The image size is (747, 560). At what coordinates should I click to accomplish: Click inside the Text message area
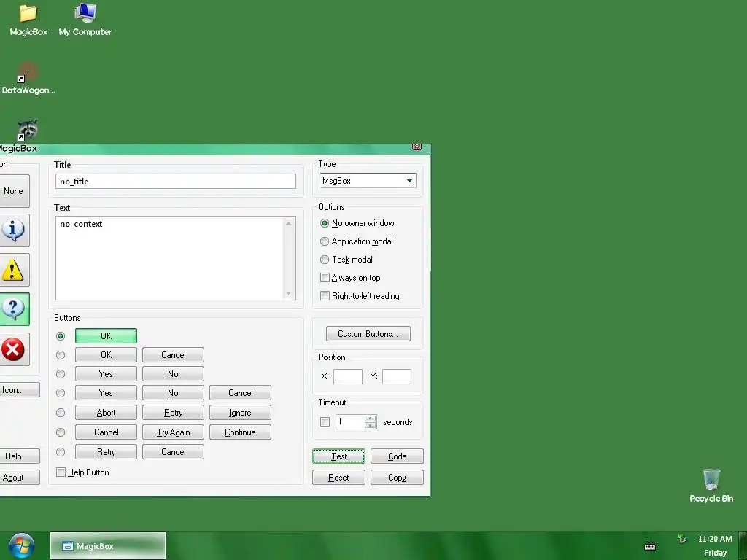(170, 258)
